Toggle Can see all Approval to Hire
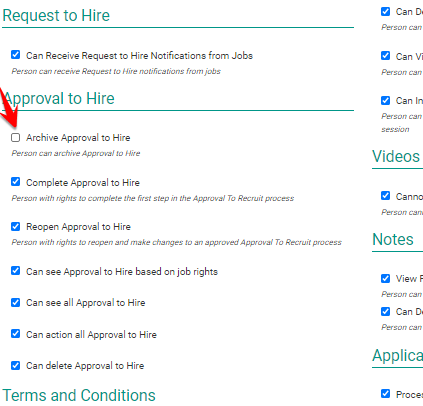The image size is (423, 406). pos(15,302)
